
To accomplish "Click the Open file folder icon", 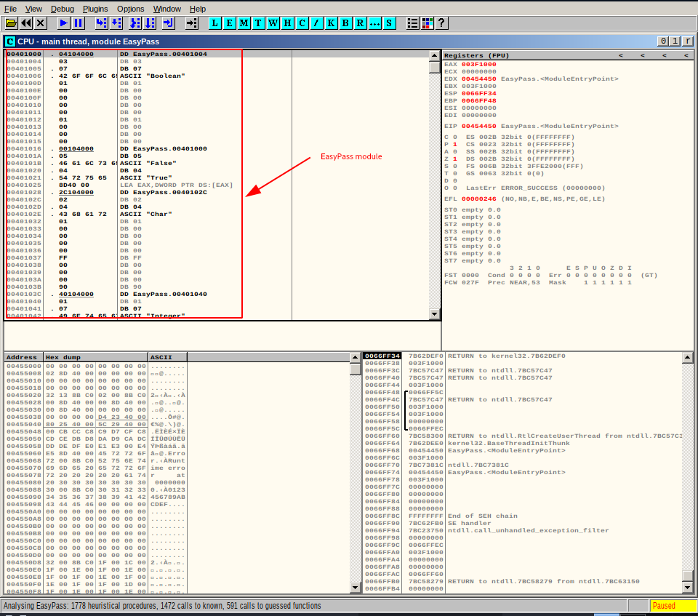I will 12,23.
